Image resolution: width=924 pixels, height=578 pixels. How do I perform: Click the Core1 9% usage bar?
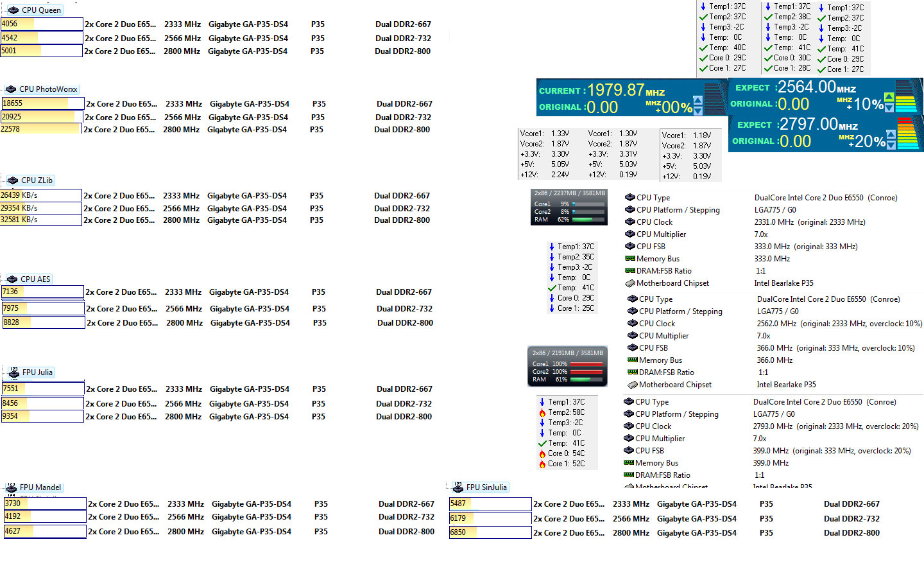pos(588,204)
